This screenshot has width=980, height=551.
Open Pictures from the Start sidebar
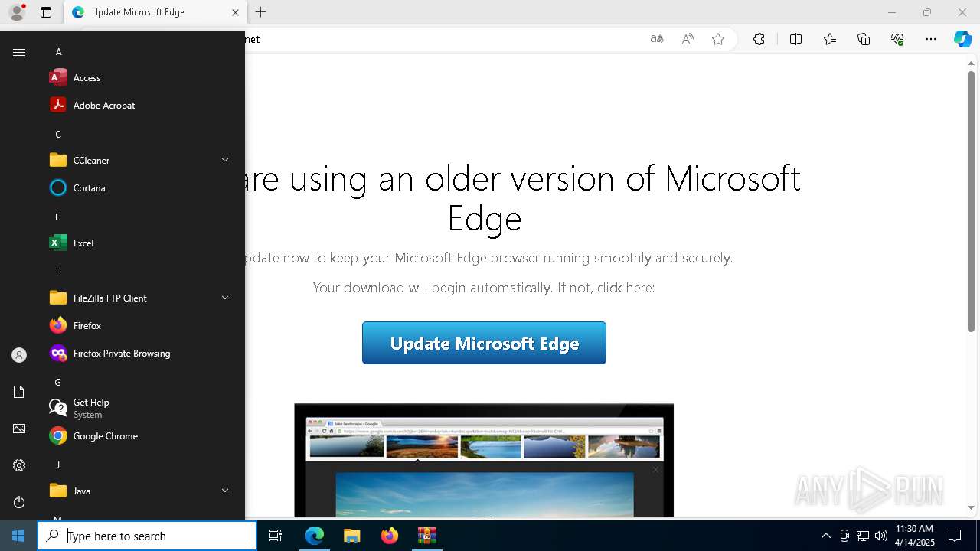[x=19, y=429]
